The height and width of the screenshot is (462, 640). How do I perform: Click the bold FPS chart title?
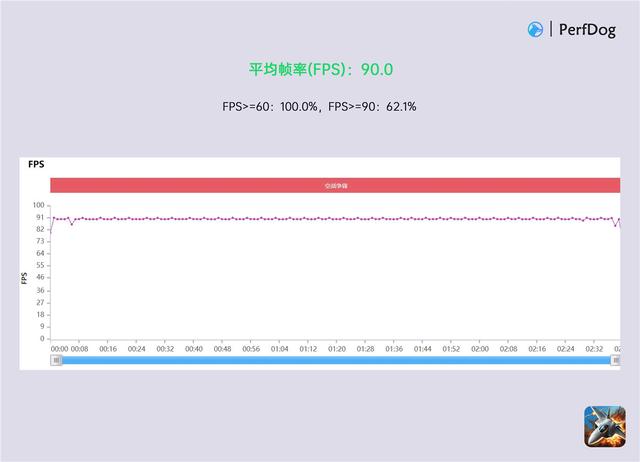click(36, 164)
